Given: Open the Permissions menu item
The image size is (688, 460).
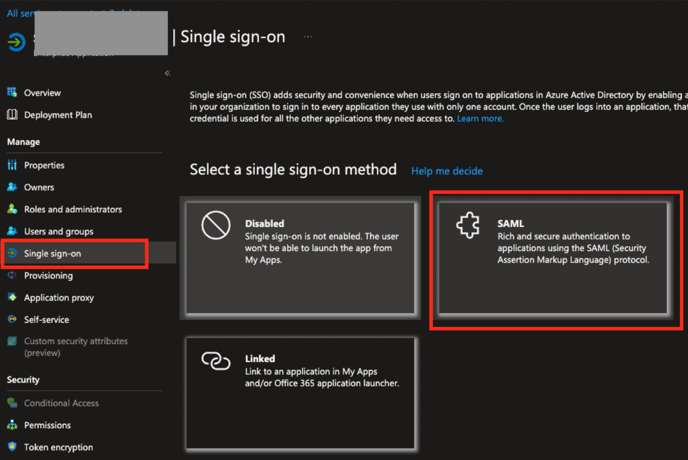Looking at the screenshot, I should point(47,425).
